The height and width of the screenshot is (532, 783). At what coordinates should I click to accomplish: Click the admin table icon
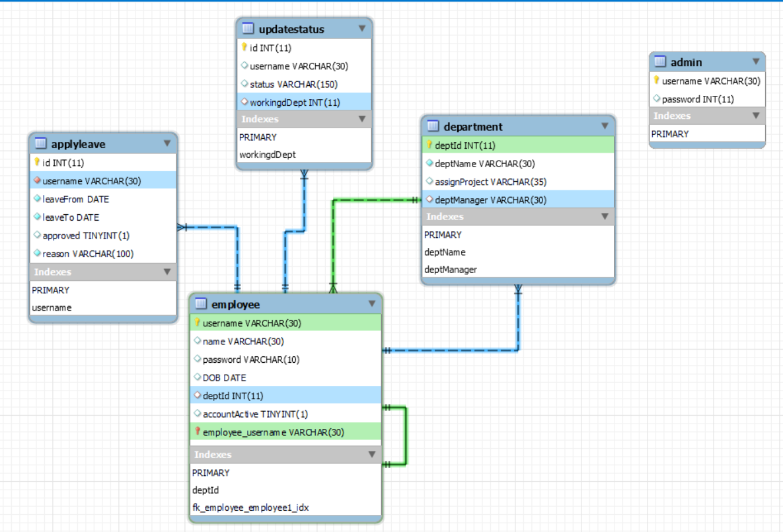coord(660,62)
